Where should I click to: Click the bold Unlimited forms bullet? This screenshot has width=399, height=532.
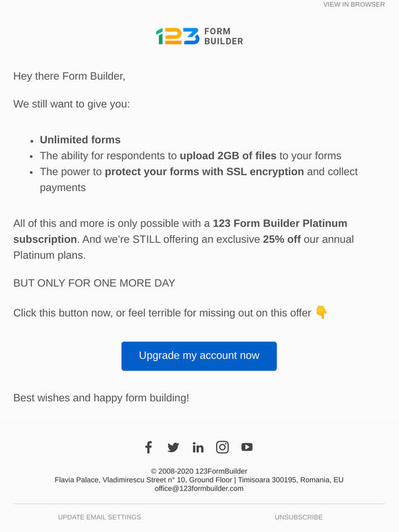click(80, 140)
